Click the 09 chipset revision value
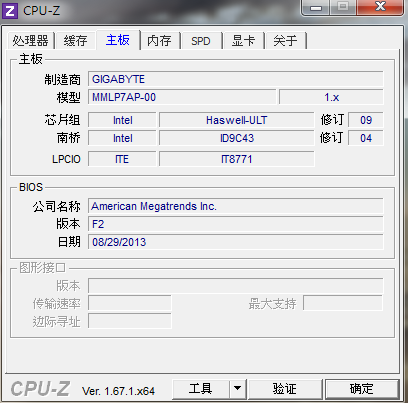The width and height of the screenshot is (408, 403). pyautogui.click(x=366, y=120)
